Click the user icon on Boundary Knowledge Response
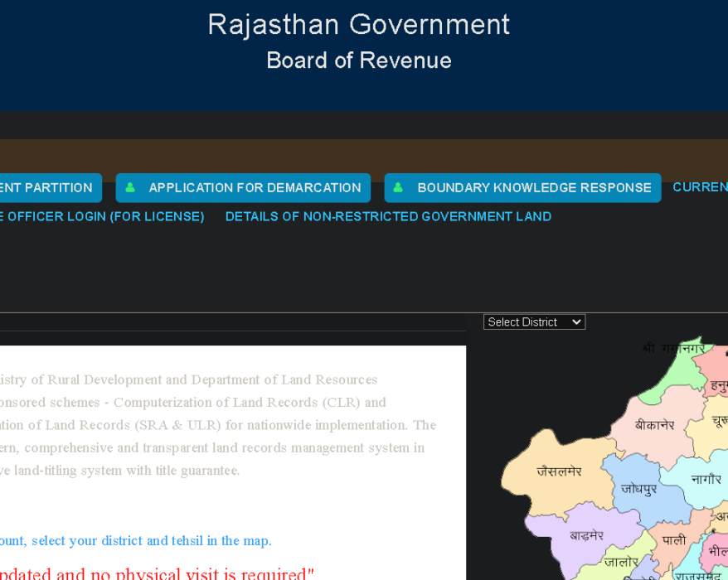Image resolution: width=728 pixels, height=580 pixels. [398, 188]
